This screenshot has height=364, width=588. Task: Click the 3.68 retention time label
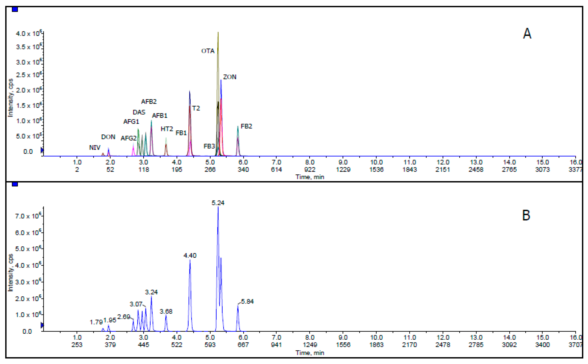[x=166, y=312]
